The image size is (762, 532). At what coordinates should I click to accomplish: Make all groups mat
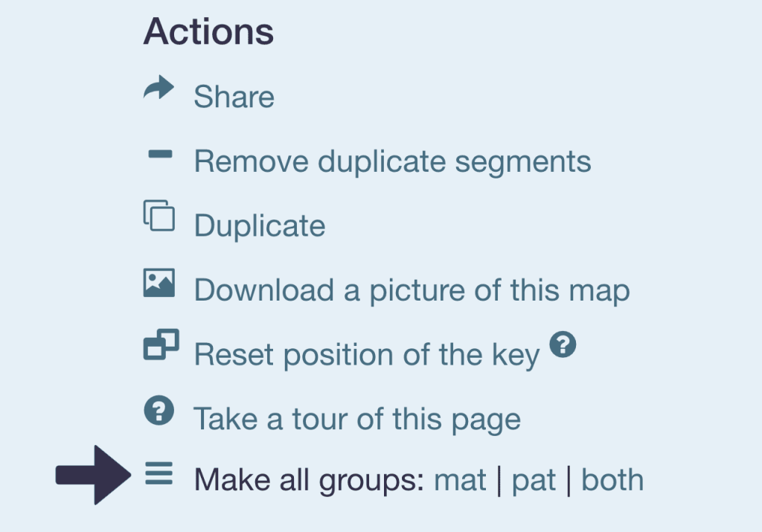[x=460, y=481]
